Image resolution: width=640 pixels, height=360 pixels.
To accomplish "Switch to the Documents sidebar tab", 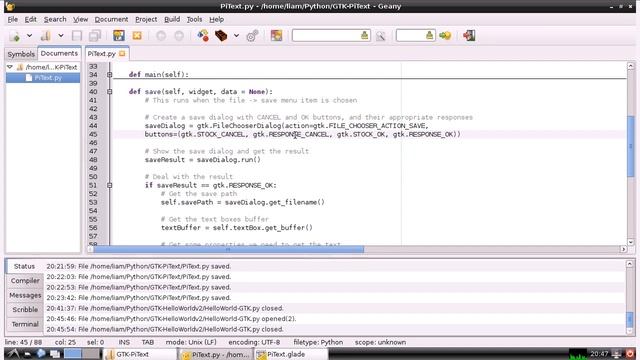I will tap(59, 53).
